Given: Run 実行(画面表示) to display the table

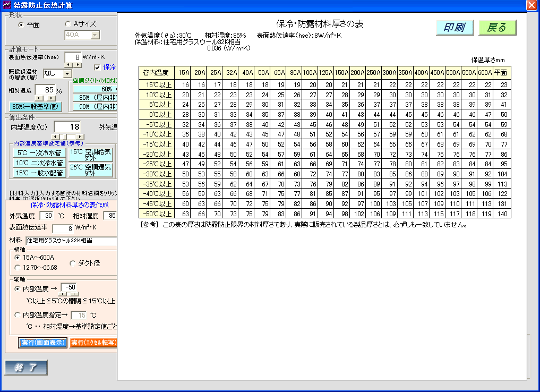Looking at the screenshot, I should click(x=43, y=343).
